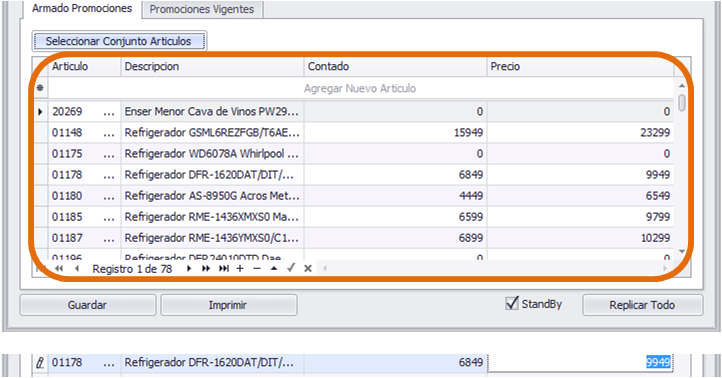Open article lookup for 01148
This screenshot has width=722, height=378.
point(109,133)
